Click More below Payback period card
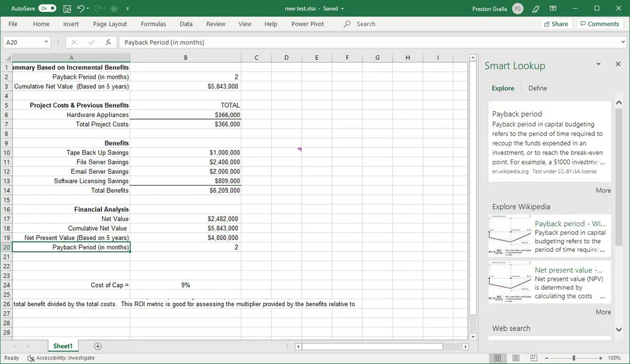This screenshot has width=630, height=364. 603,190
